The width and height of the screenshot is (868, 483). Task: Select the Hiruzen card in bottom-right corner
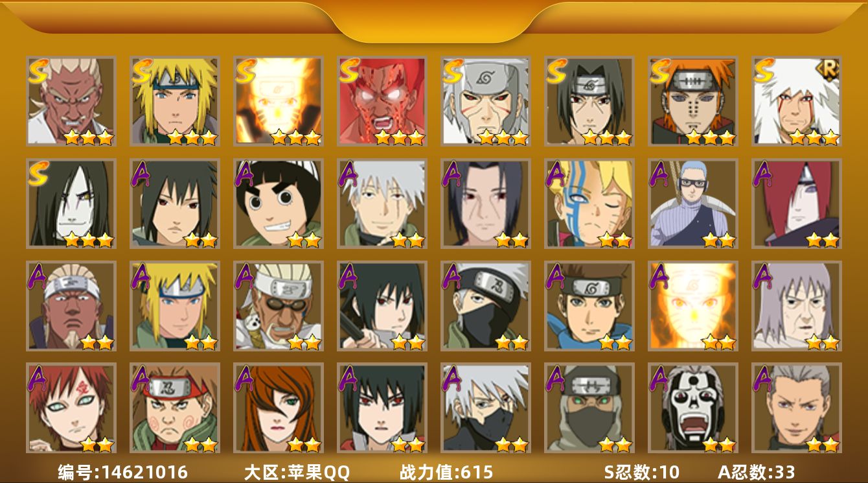tap(796, 407)
